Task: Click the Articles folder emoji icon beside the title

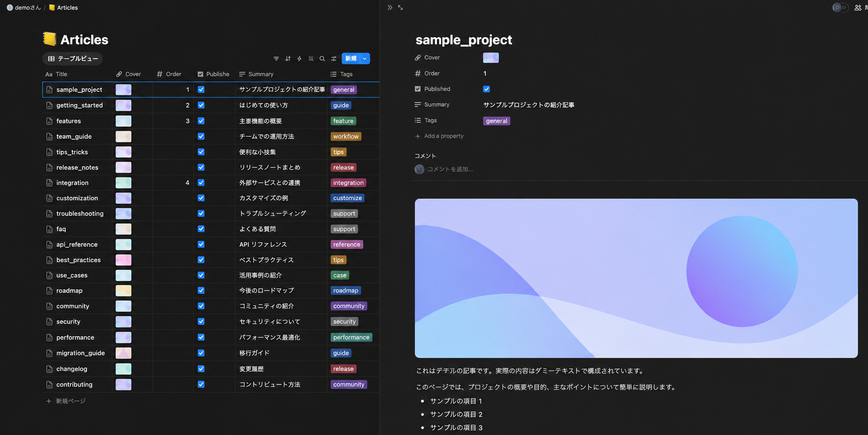Action: 49,39
